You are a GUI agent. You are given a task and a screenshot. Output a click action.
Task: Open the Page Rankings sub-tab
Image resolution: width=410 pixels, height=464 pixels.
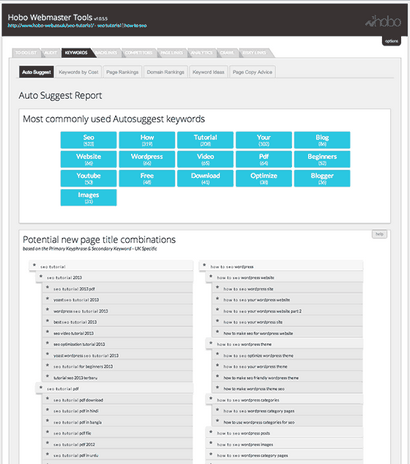(x=122, y=72)
